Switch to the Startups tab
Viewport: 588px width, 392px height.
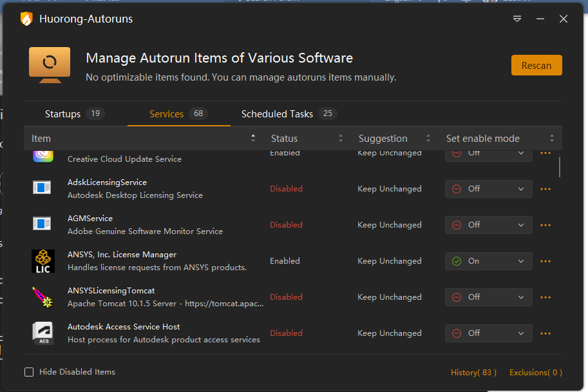coord(75,113)
